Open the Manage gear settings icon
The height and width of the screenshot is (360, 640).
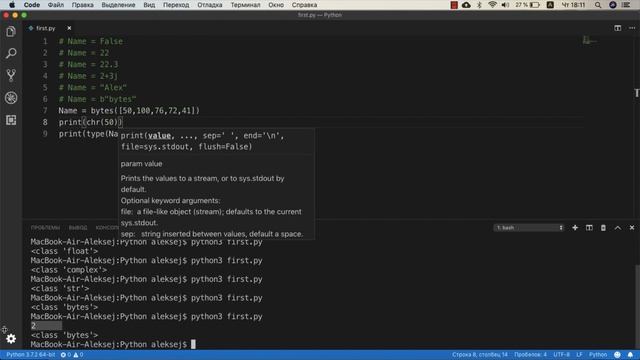point(11,338)
